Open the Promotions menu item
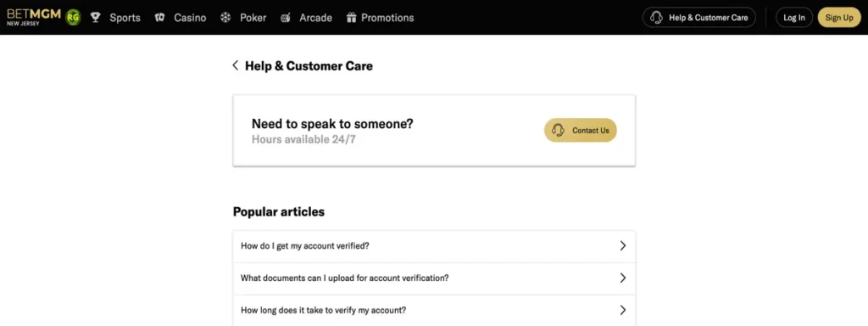The width and height of the screenshot is (868, 326). [387, 18]
